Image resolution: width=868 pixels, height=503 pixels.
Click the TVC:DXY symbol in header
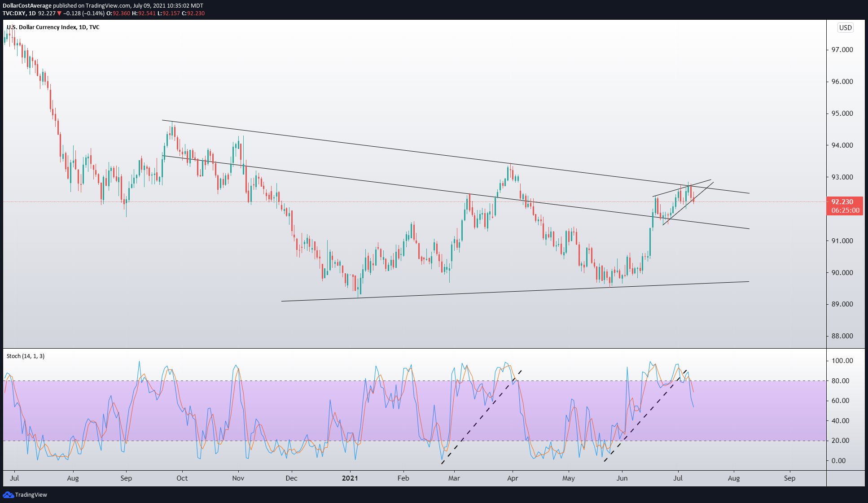point(14,13)
